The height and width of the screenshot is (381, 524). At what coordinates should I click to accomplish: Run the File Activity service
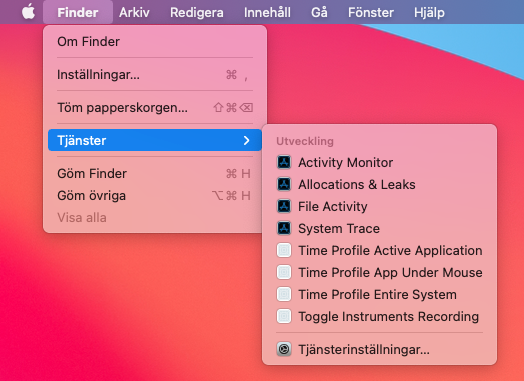379,207
